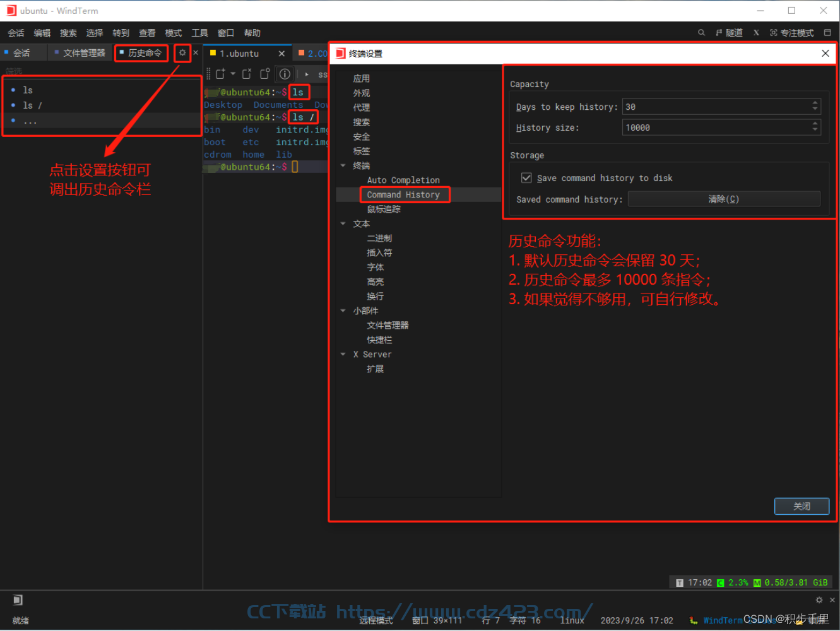Click the history filter field 筛选
This screenshot has width=840, height=631.
click(101, 71)
